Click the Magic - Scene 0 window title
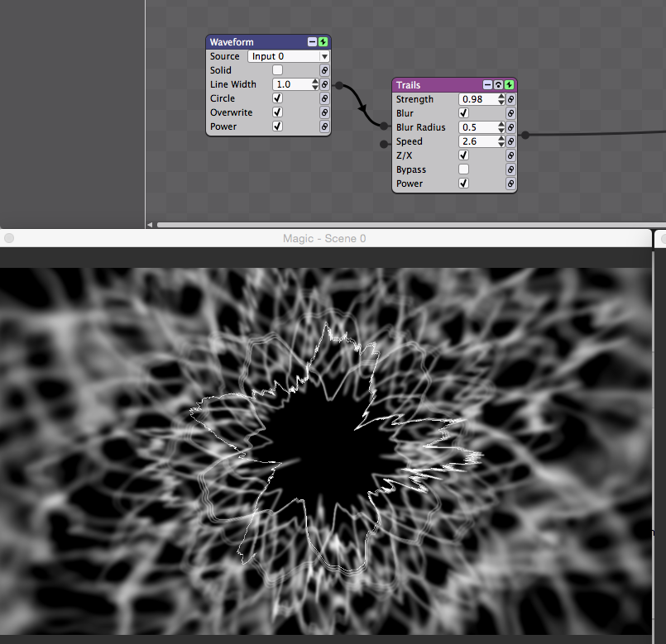The image size is (666, 644). point(324,239)
